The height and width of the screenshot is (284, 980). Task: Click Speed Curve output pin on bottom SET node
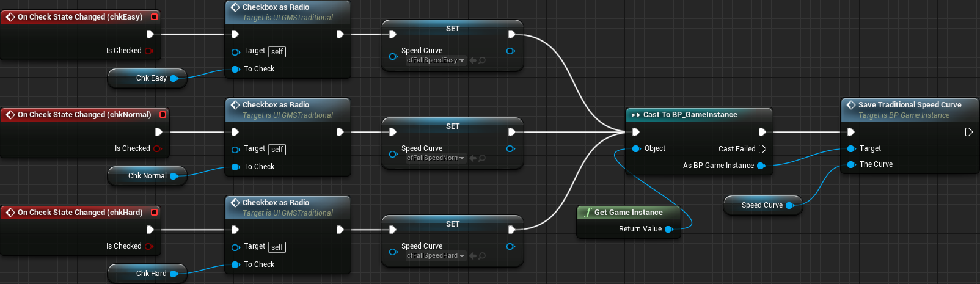point(511,246)
